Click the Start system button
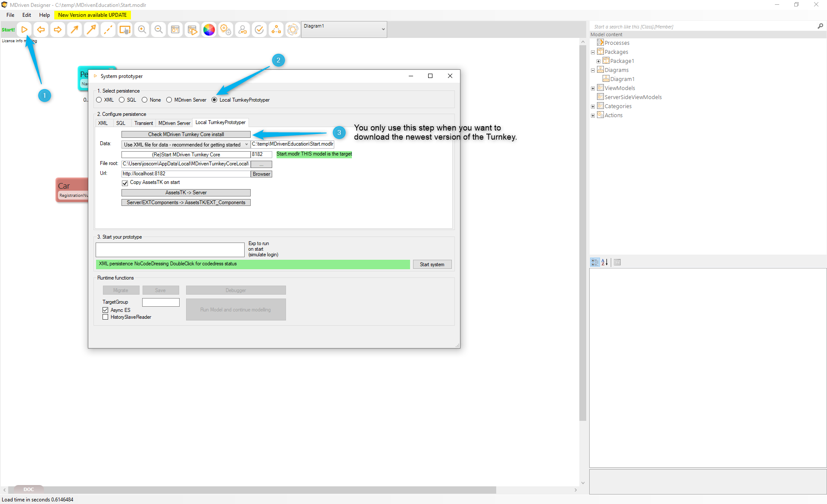827x504 pixels. click(432, 264)
